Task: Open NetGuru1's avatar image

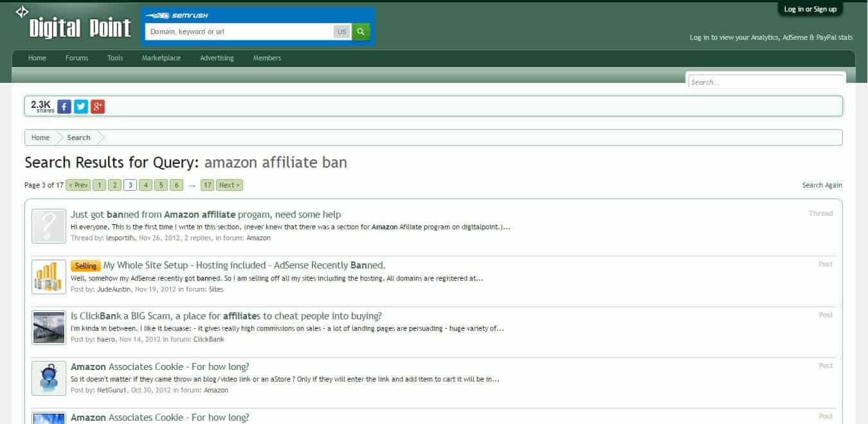Action: click(49, 378)
